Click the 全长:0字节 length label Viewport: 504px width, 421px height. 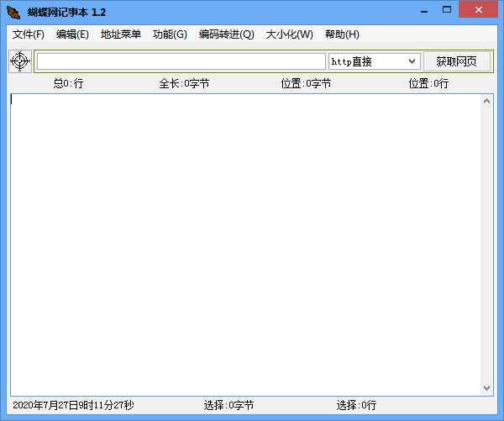point(184,83)
